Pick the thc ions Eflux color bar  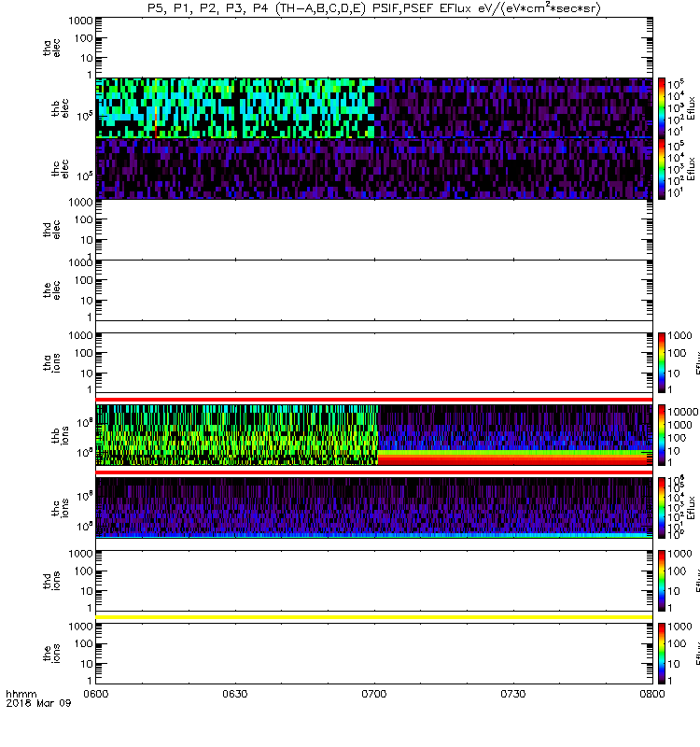[x=662, y=508]
